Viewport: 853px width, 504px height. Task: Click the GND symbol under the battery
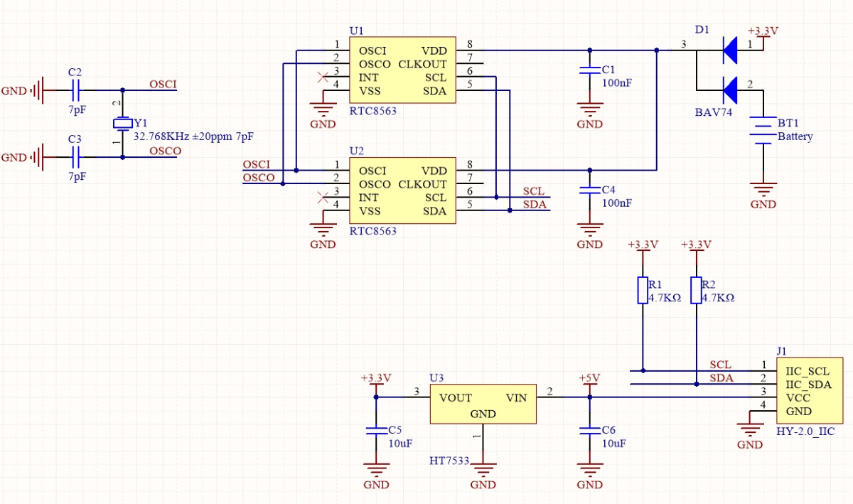763,197
